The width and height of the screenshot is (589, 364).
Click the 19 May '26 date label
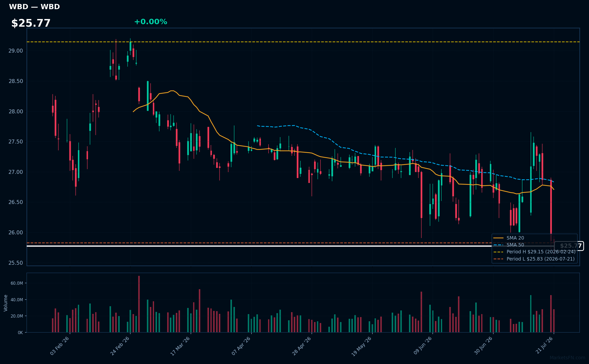click(x=362, y=346)
